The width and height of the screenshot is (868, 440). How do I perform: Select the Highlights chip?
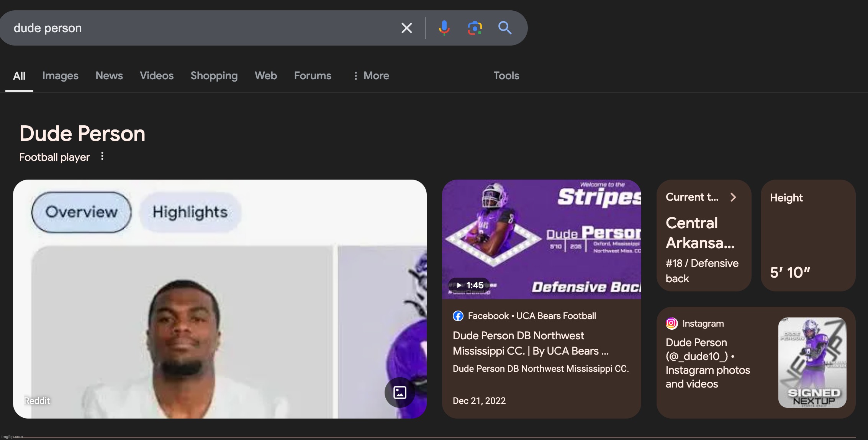tap(190, 212)
